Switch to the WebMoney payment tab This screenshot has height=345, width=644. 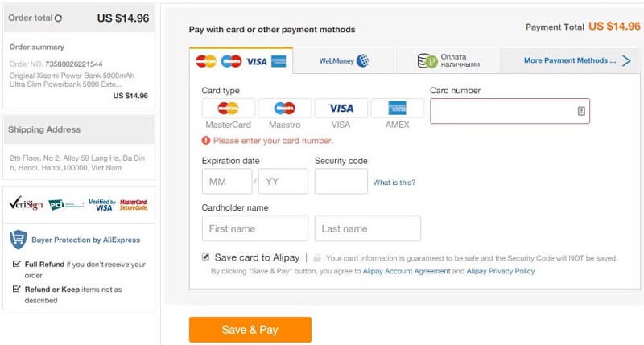click(x=344, y=60)
